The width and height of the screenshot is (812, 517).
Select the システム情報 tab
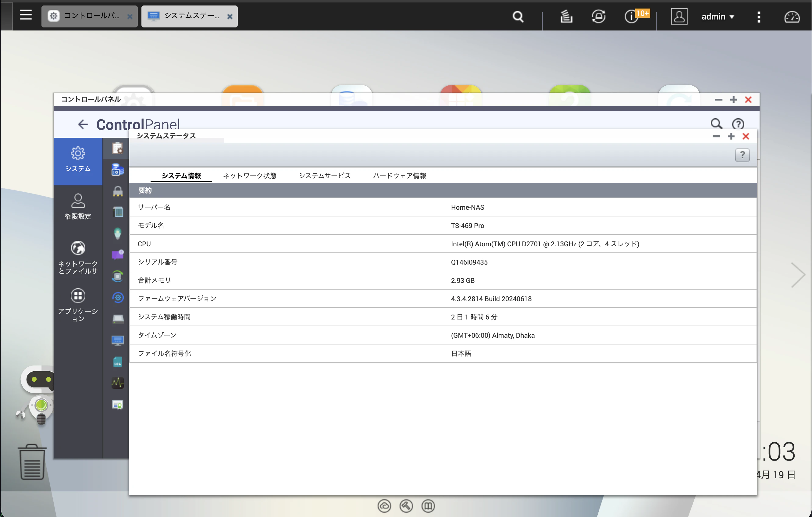click(181, 176)
